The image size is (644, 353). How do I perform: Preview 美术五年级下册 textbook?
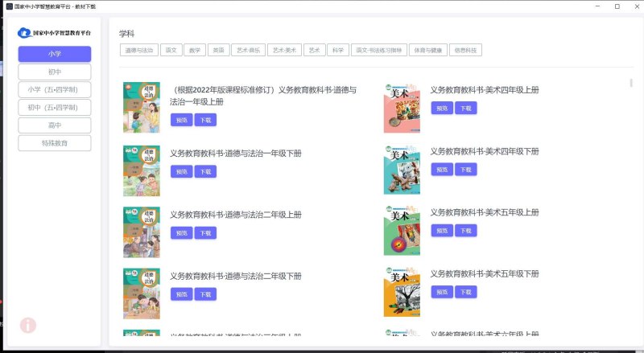[442, 292]
